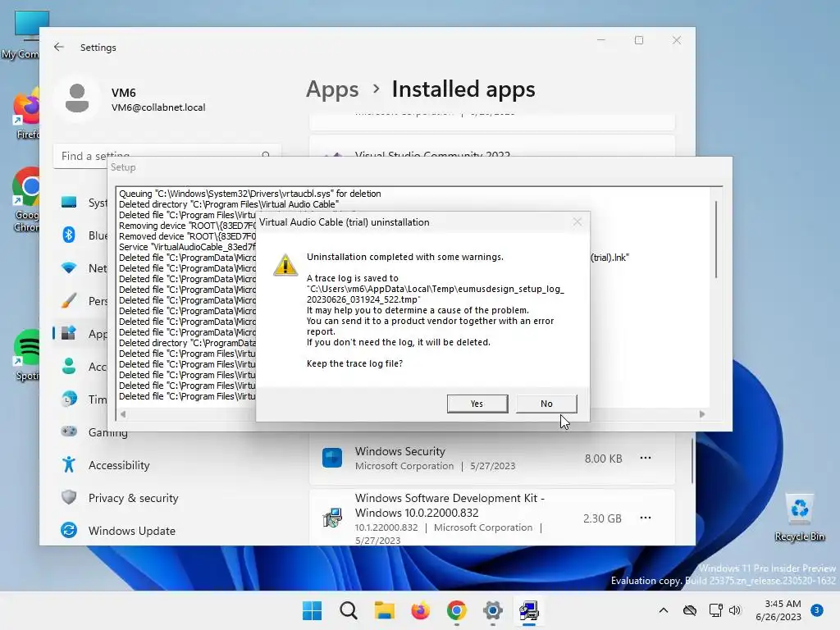Open taskbar Search
The height and width of the screenshot is (630, 840).
pyautogui.click(x=348, y=610)
